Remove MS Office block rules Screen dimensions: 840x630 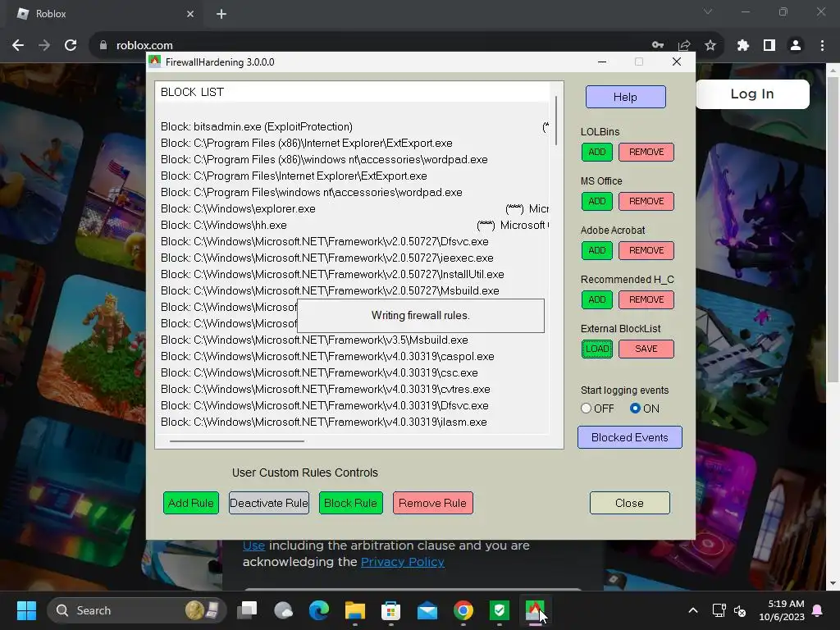(646, 202)
